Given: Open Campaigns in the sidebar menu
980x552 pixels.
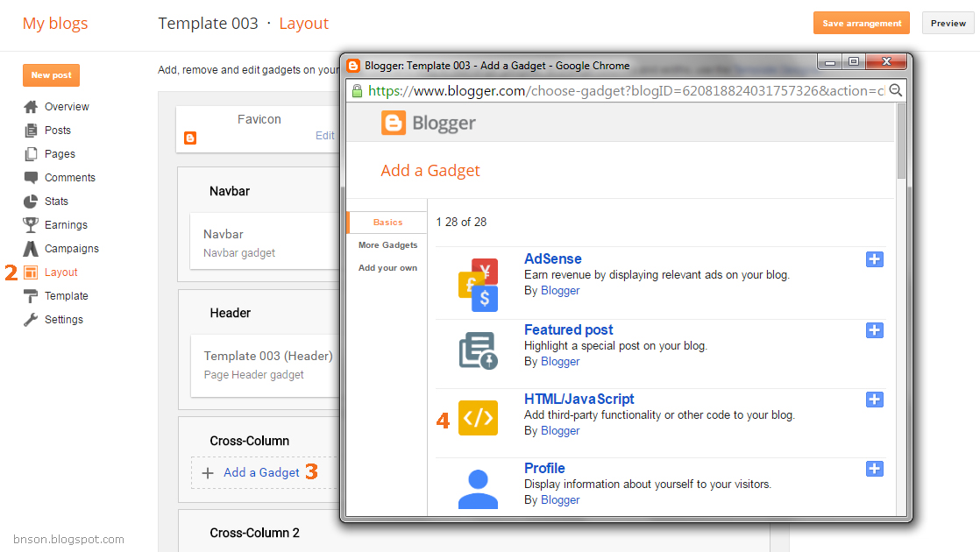Looking at the screenshot, I should 72,249.
